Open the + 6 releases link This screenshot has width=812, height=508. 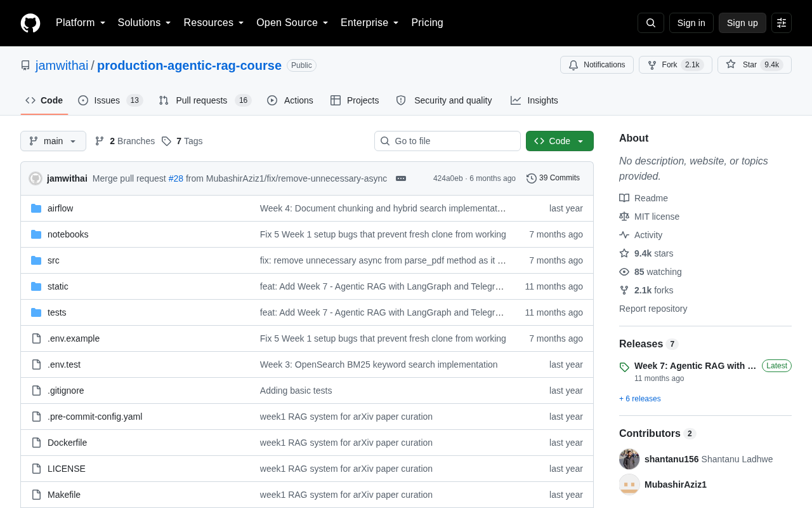coord(640,399)
